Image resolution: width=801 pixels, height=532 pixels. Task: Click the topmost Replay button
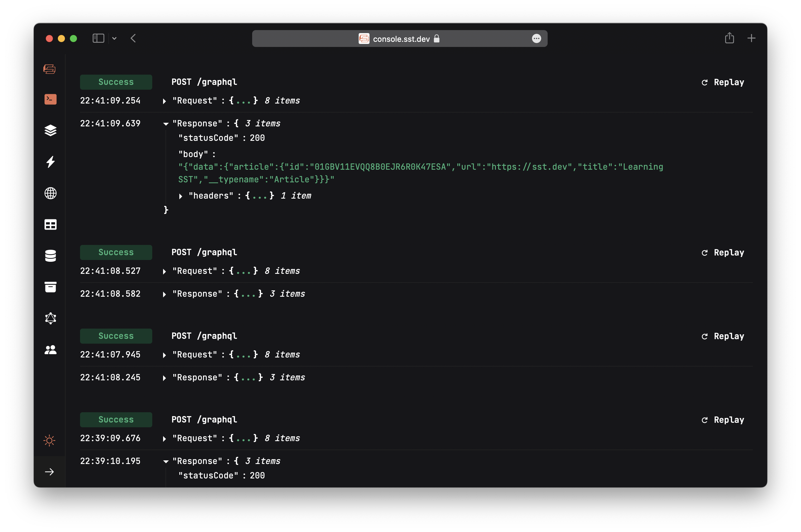(x=722, y=82)
